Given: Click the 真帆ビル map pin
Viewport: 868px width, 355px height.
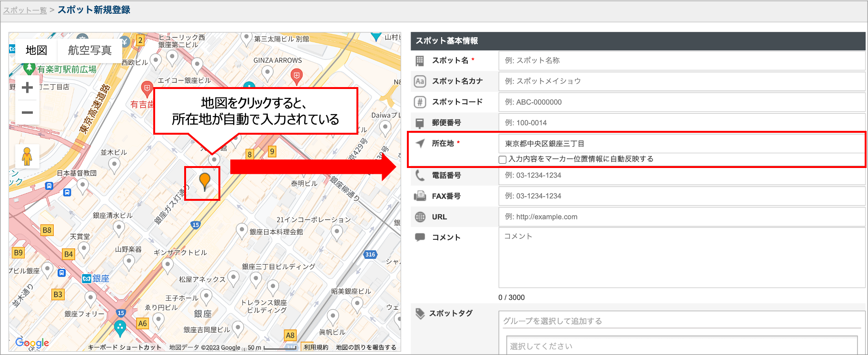Looking at the screenshot, I should point(333,317).
